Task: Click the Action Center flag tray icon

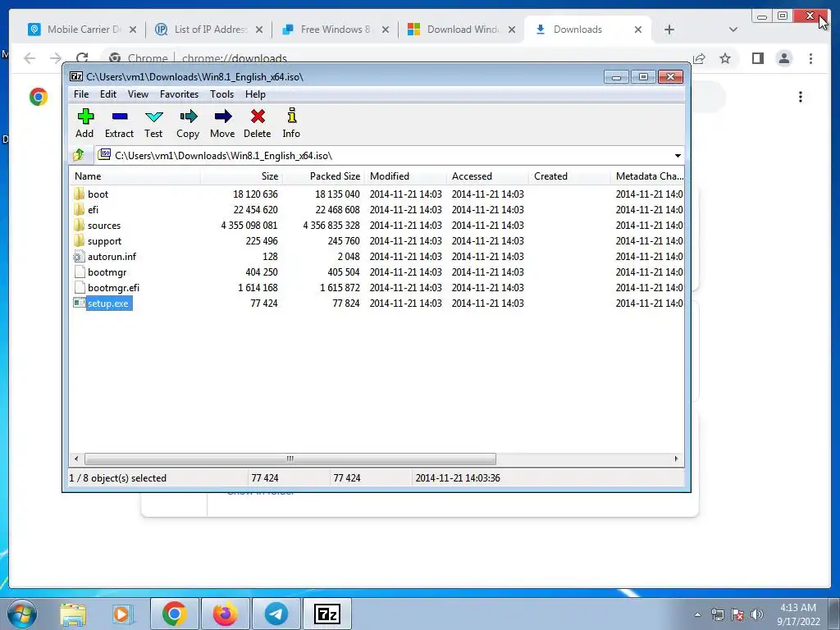Action: [x=737, y=614]
